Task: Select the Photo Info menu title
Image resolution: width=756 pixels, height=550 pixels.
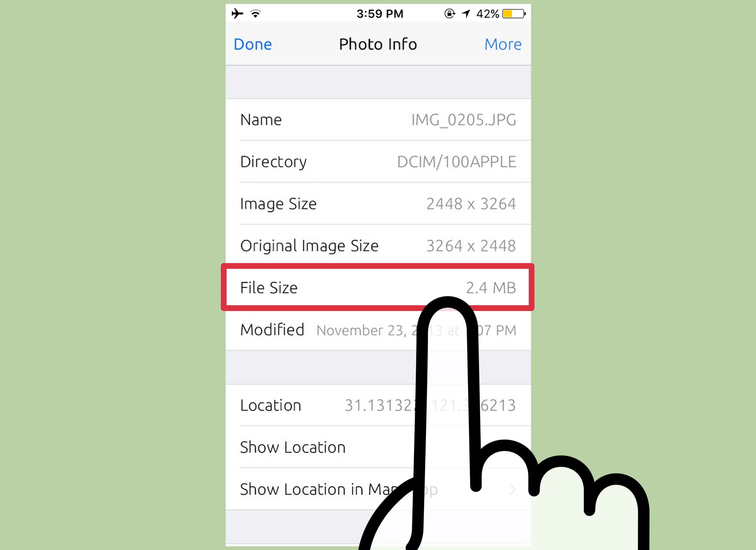Action: click(378, 43)
